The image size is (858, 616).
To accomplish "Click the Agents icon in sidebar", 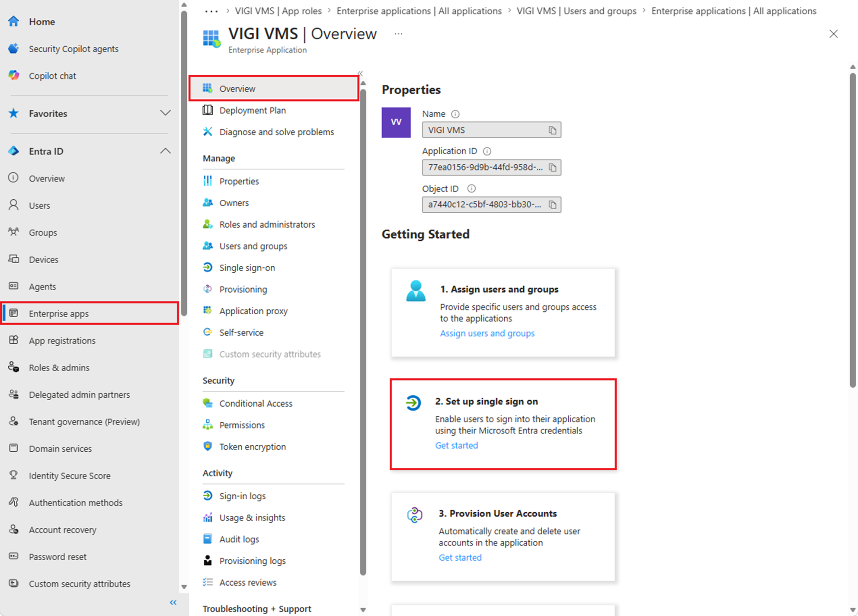I will point(14,286).
